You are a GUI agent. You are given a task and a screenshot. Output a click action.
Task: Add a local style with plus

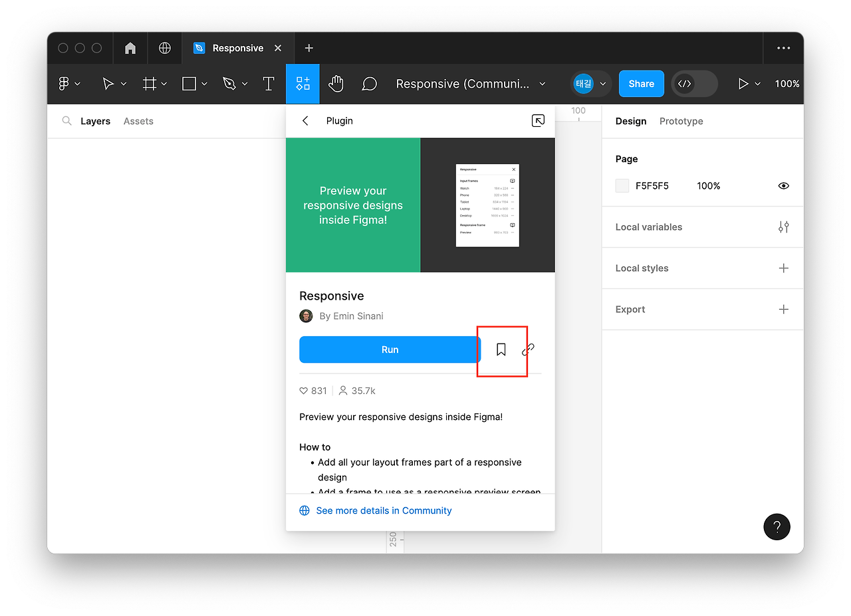pyautogui.click(x=784, y=268)
